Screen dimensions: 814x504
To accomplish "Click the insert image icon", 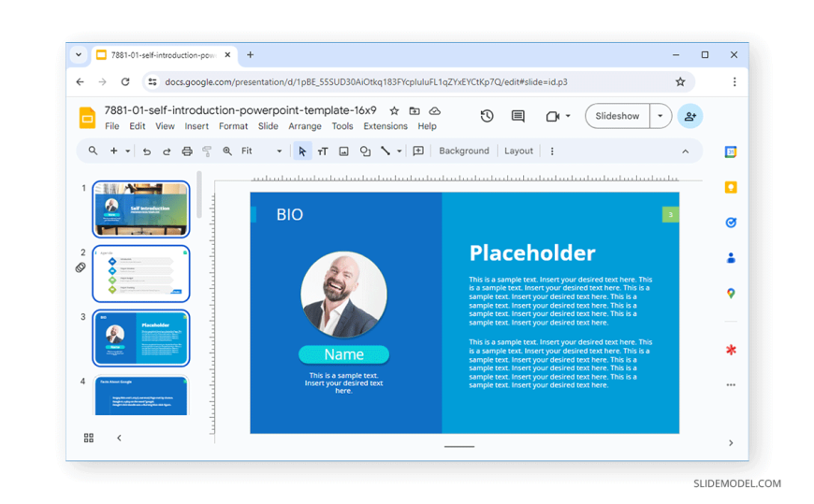I will [x=343, y=151].
